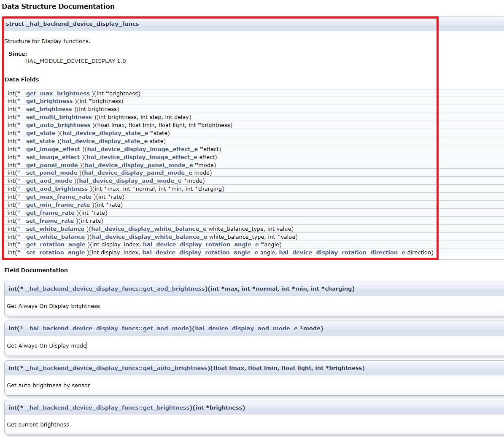Image resolution: width=504 pixels, height=437 pixels.
Task: Open the get_aod_mode function link
Action: click(49, 181)
